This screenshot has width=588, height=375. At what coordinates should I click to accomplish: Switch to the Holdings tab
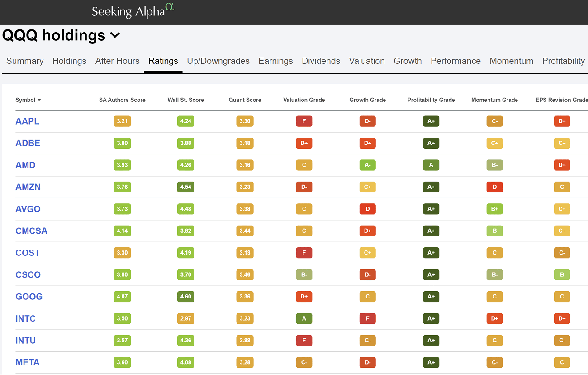pos(69,61)
